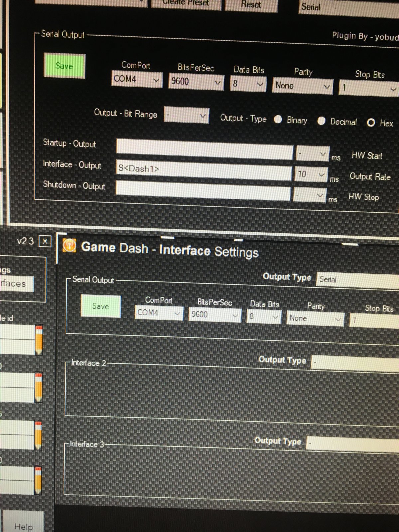The width and height of the screenshot is (399, 532).
Task: Open BitsPerSec 9600 dropdown in upper window
Action: click(x=196, y=82)
